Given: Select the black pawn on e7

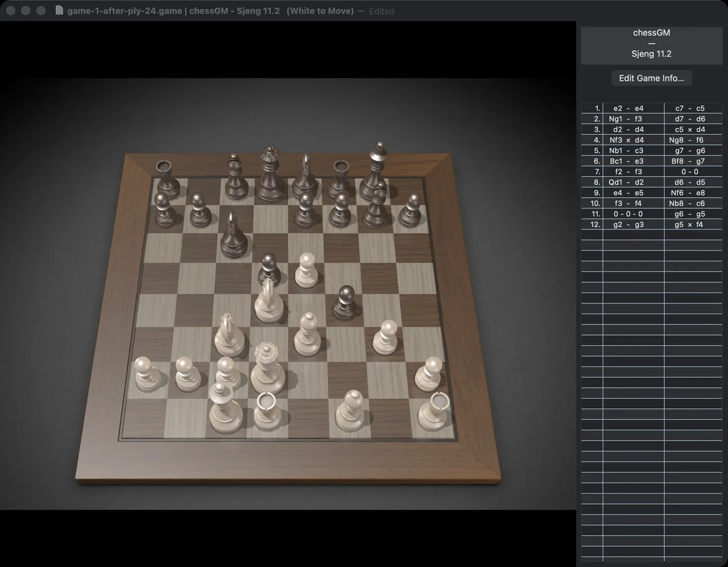Looking at the screenshot, I should (x=305, y=210).
